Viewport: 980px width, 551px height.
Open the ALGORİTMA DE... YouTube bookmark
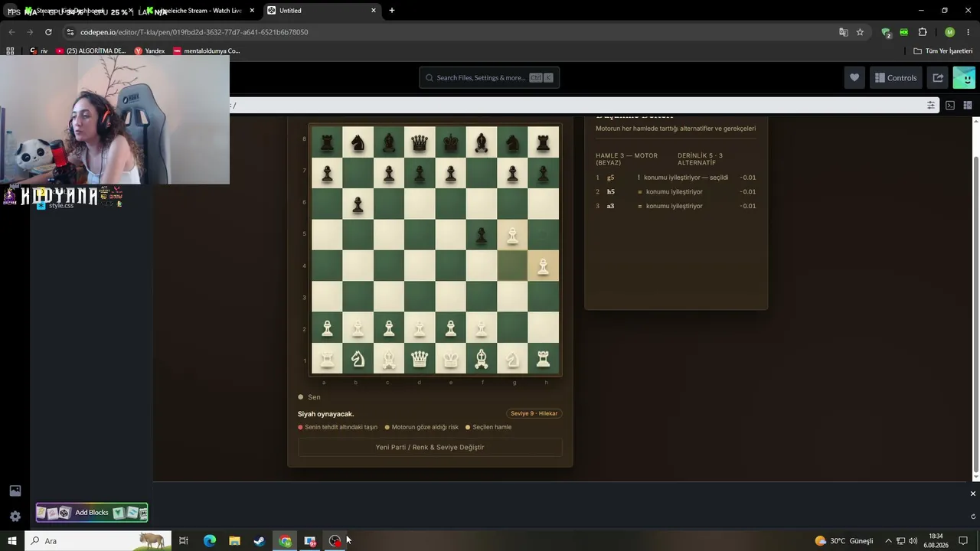coord(90,51)
